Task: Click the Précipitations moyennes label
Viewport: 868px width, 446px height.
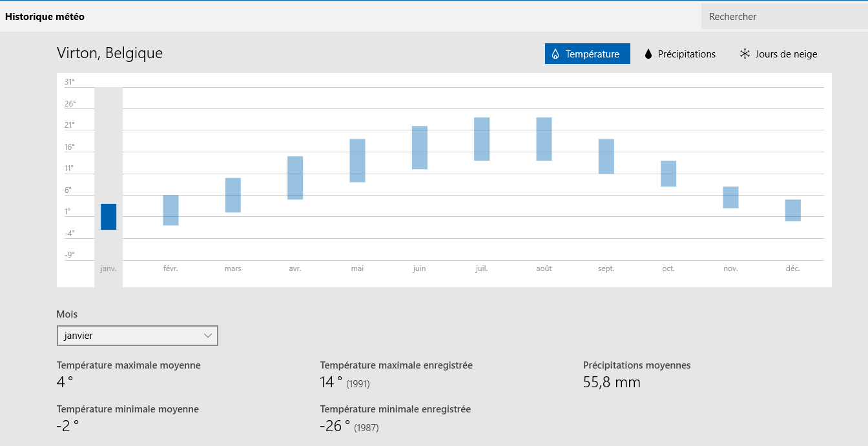Action: click(x=637, y=365)
